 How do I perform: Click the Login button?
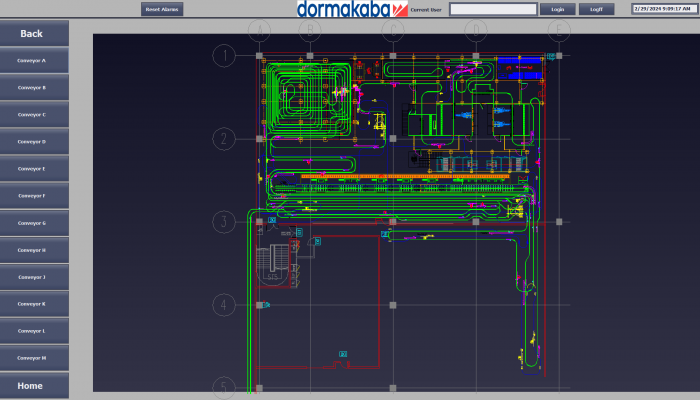point(557,9)
